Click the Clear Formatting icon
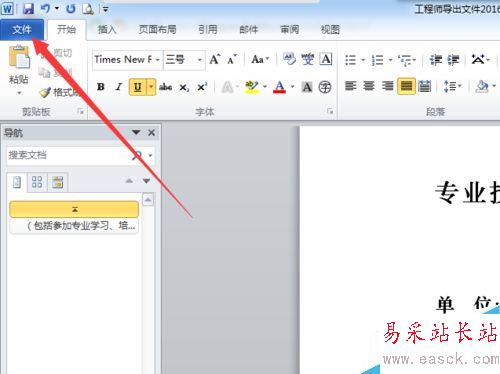 (x=289, y=59)
